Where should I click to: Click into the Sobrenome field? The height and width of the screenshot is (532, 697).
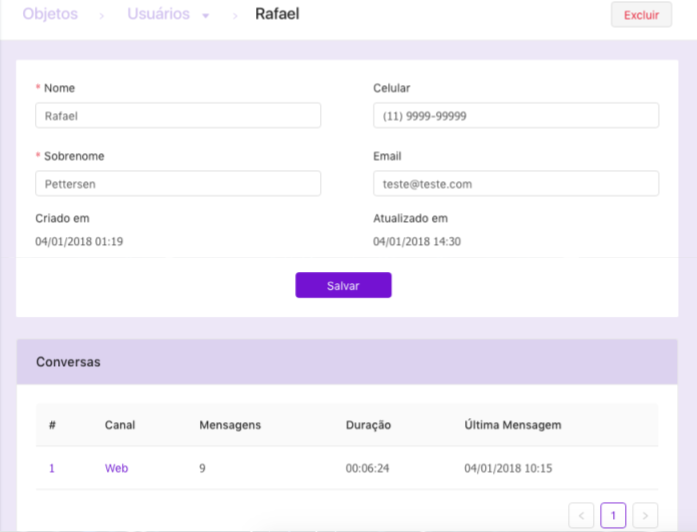pos(178,184)
